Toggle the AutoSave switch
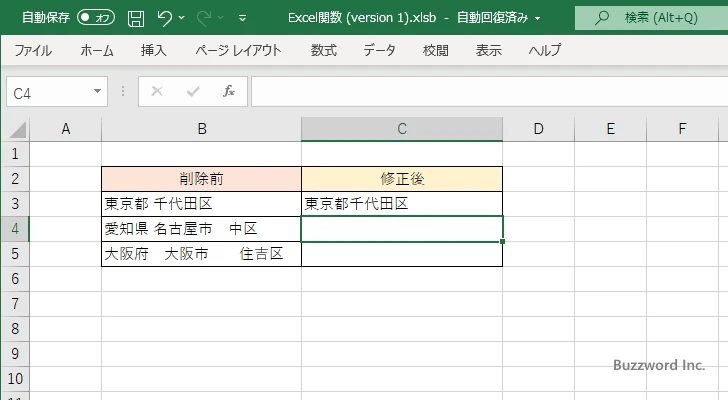The image size is (728, 400). 96,18
